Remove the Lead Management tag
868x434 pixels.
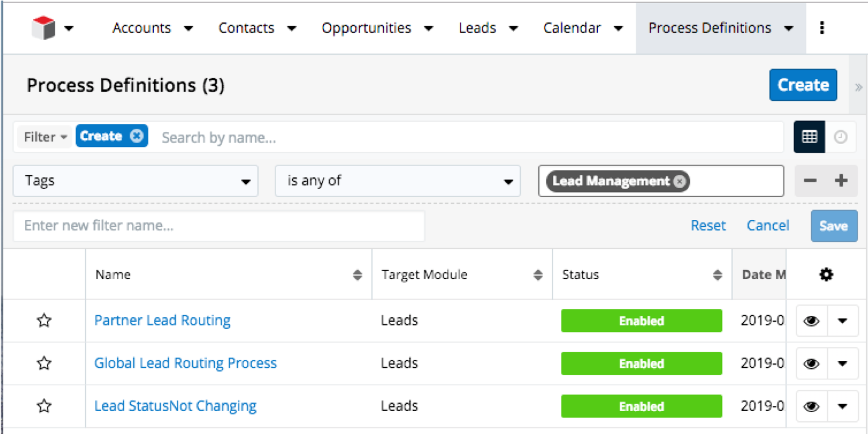[x=679, y=181]
